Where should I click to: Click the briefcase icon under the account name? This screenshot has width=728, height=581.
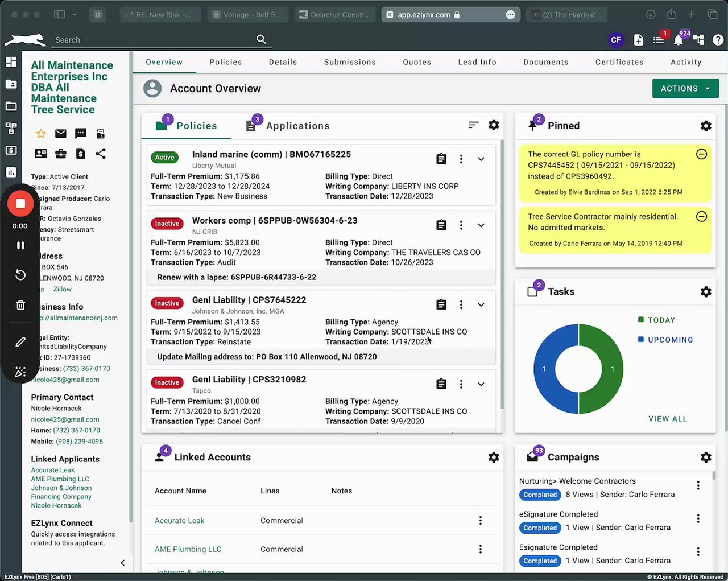tap(61, 154)
